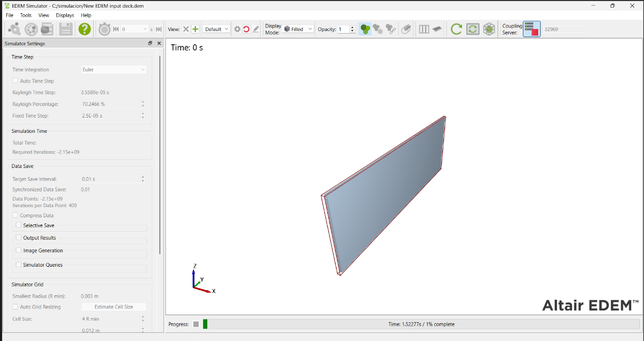Screen dimensions: 644x341
Task: Delete the current view with the X icon
Action: coord(186,30)
